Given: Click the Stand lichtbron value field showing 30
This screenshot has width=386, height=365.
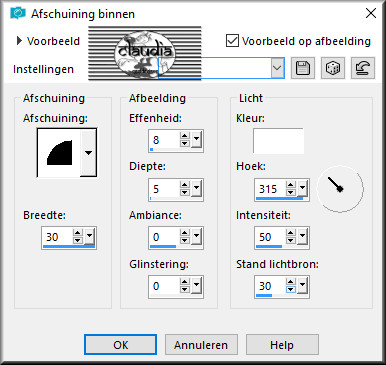Looking at the screenshot, I should (270, 286).
